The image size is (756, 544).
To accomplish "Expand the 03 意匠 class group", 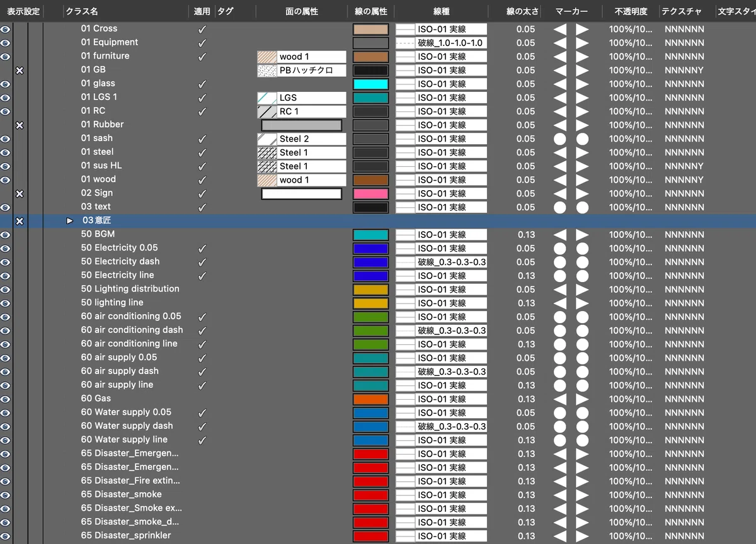I will 70,221.
